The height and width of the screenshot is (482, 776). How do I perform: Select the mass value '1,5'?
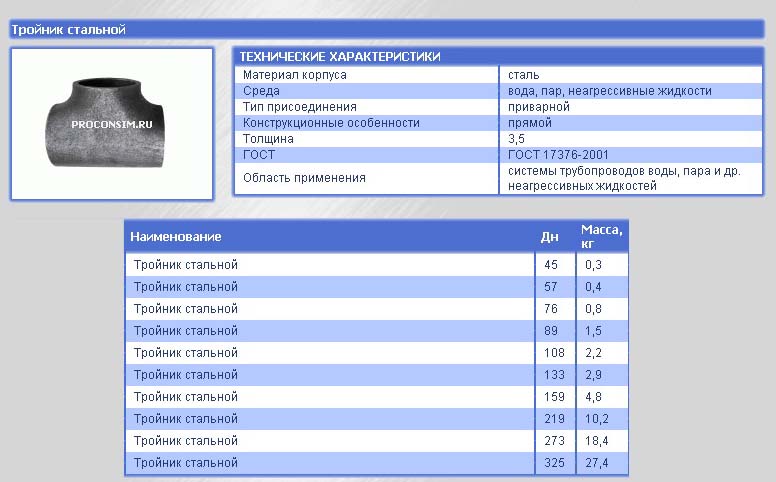(593, 331)
